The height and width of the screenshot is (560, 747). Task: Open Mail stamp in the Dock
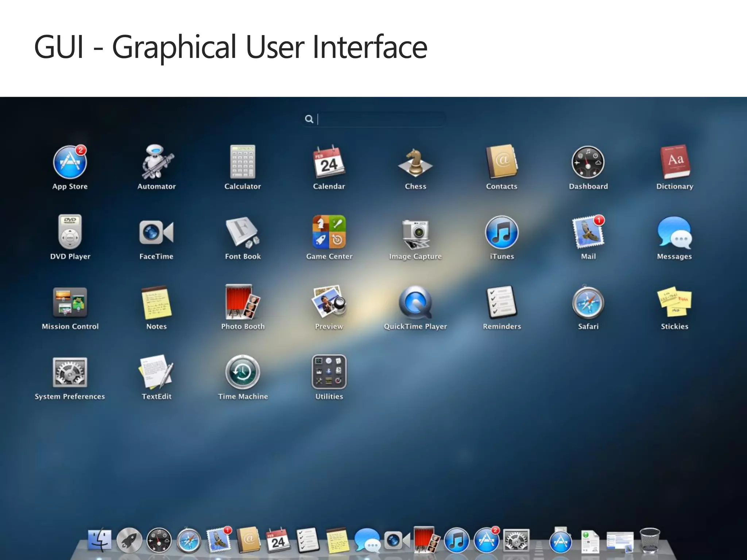219,540
